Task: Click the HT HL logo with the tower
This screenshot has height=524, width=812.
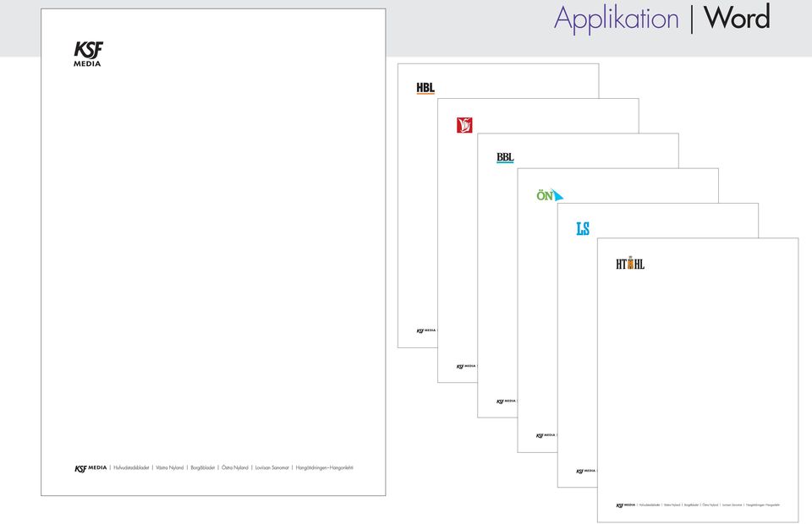Action: coord(629,264)
